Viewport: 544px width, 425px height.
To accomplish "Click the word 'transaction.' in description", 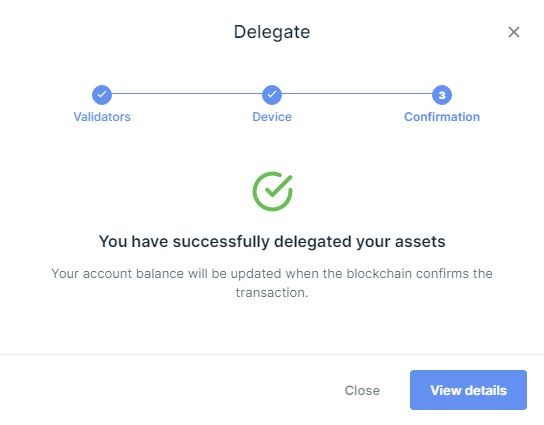I will 272,292.
